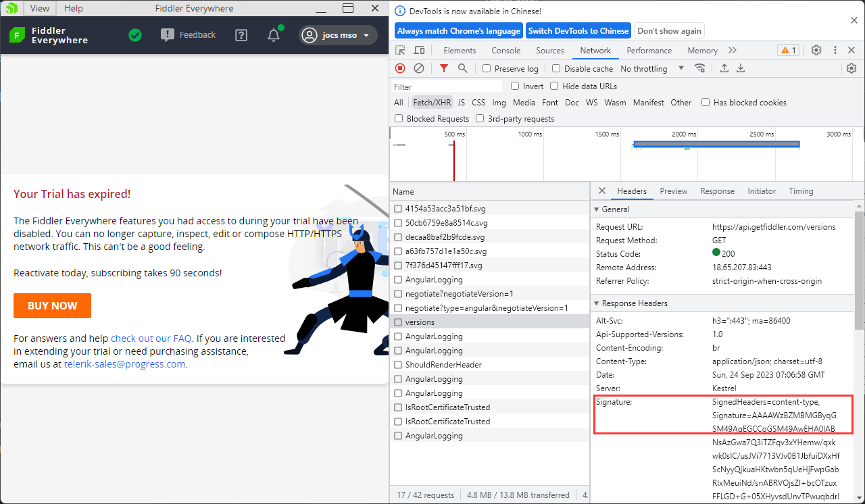Screen dimensions: 865x504
Task: Select the versions request row
Action: click(490, 322)
